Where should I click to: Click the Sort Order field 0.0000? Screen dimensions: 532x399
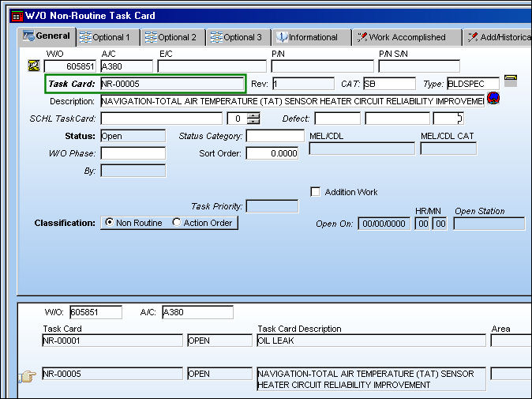click(x=272, y=153)
